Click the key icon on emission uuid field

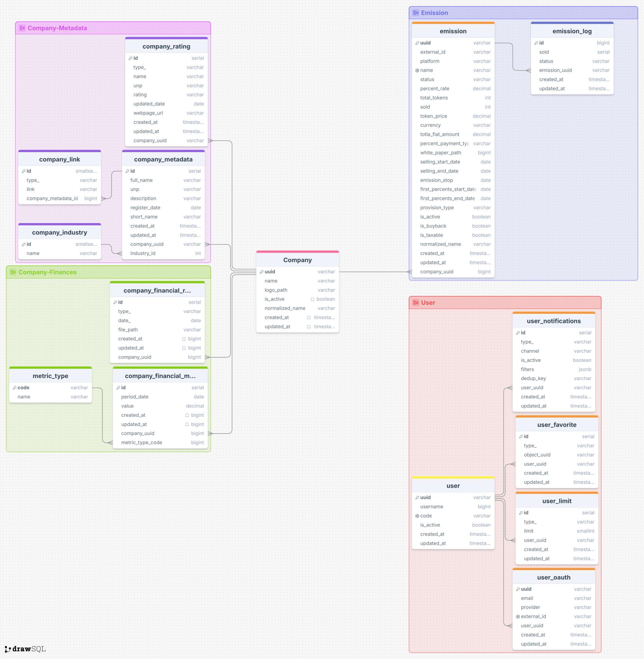[418, 43]
